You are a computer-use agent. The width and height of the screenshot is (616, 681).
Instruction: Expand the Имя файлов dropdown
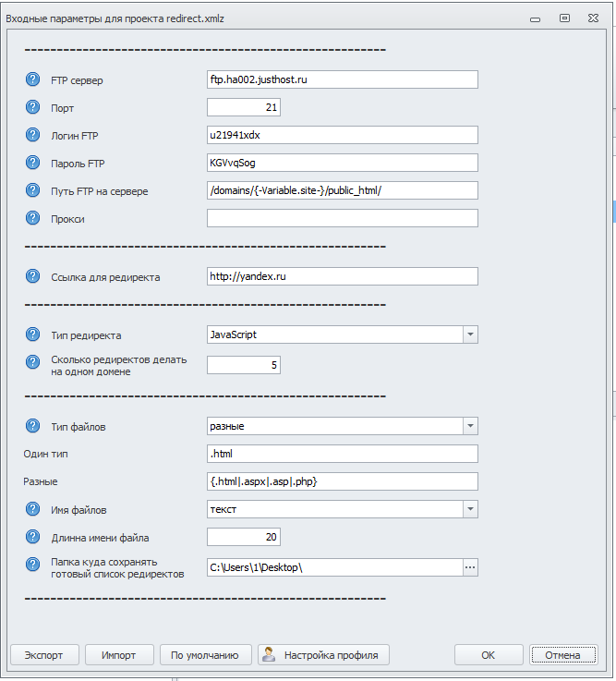(x=469, y=509)
